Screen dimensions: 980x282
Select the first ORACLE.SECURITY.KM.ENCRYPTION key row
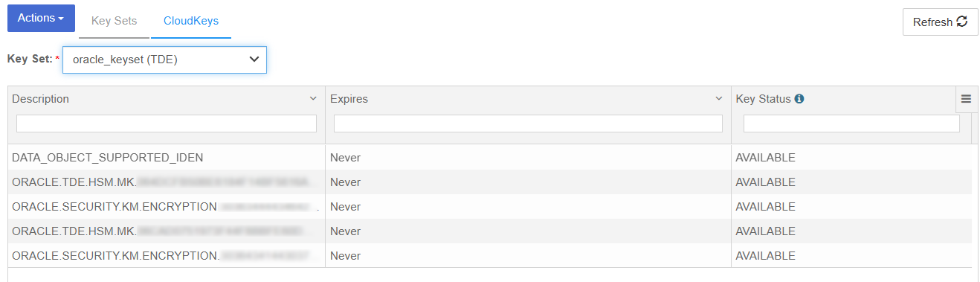pyautogui.click(x=489, y=207)
